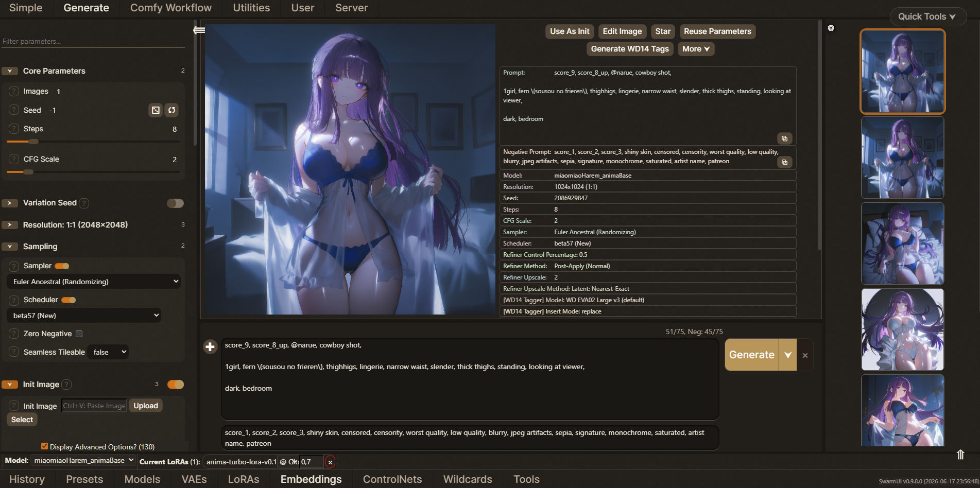This screenshot has width=980, height=488.
Task: Click the help icon next to CFG Scale
Action: (x=14, y=159)
